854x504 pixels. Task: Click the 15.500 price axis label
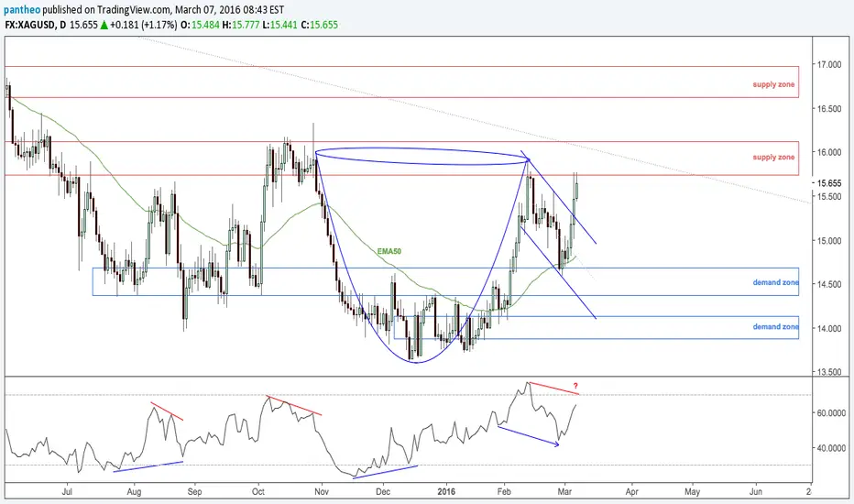coord(829,196)
